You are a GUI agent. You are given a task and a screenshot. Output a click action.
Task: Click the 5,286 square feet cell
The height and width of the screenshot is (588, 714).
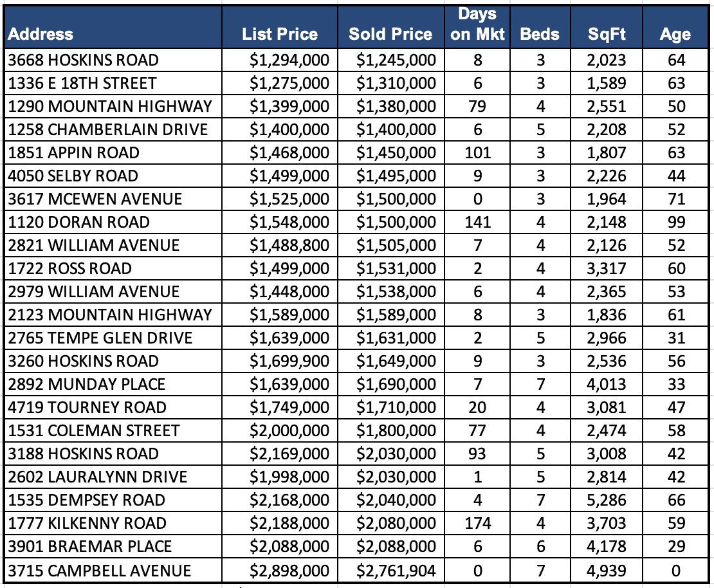[x=606, y=501]
